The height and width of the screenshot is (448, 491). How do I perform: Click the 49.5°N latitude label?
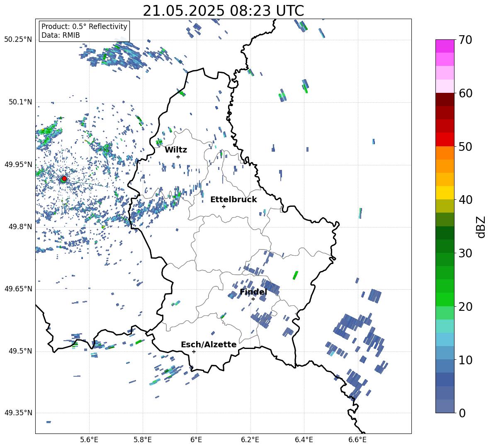(x=20, y=351)
